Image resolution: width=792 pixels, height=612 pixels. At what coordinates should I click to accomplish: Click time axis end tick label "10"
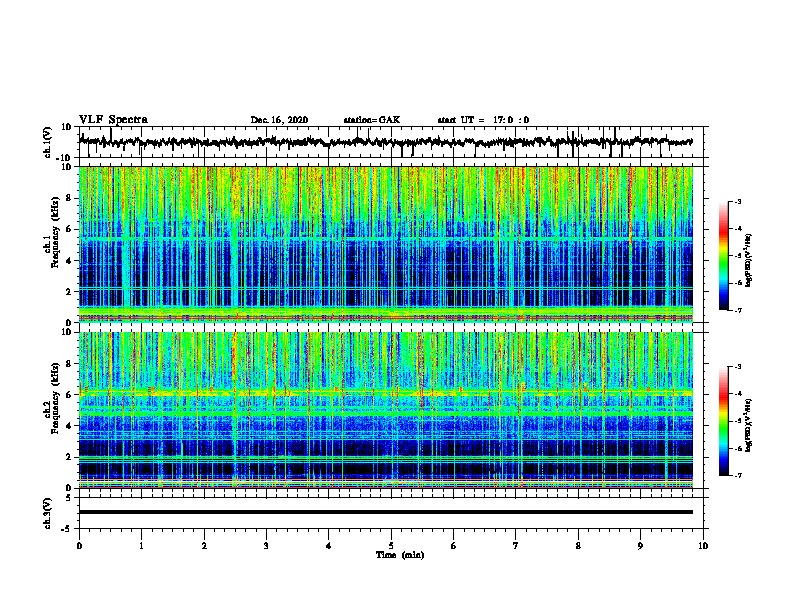pos(703,546)
